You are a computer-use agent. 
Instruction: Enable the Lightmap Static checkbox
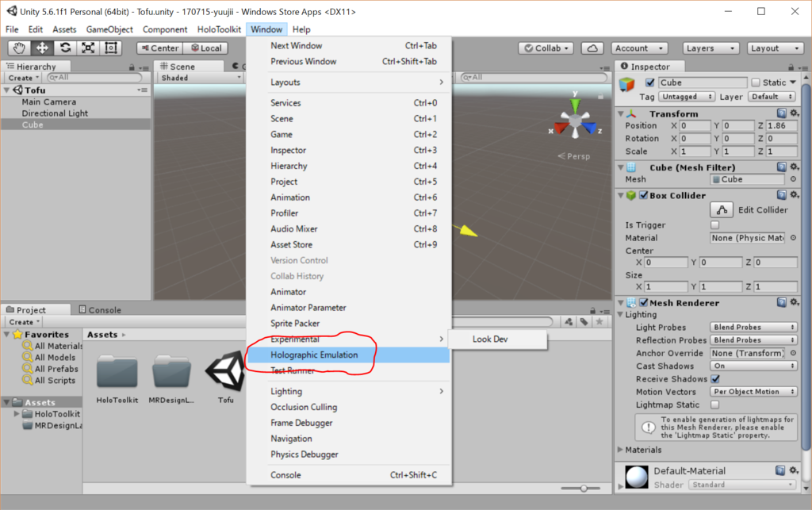715,405
